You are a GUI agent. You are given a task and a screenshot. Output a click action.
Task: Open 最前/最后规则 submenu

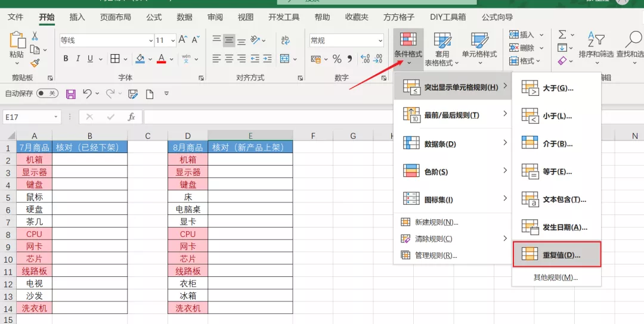[x=453, y=114]
